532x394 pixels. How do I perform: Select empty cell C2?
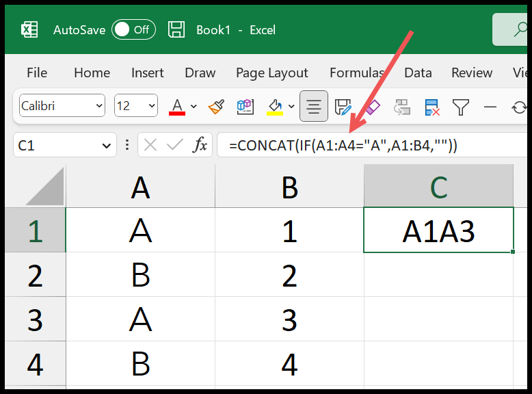pos(439,275)
